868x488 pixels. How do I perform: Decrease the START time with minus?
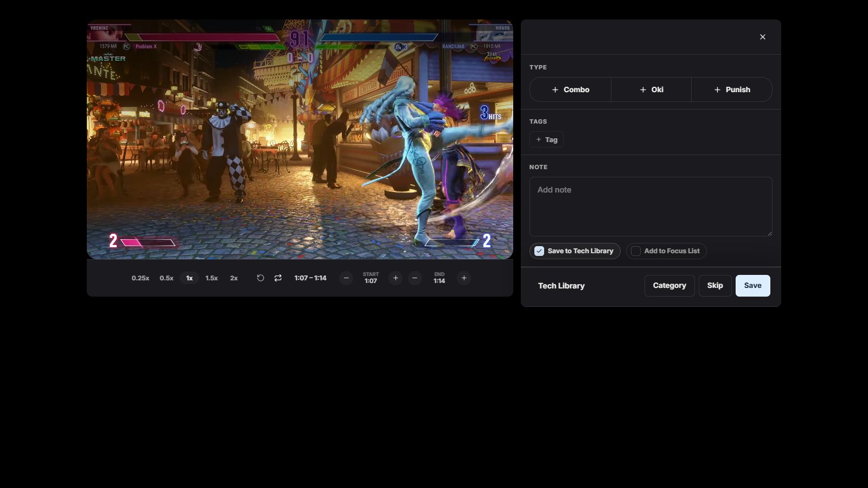tap(346, 278)
